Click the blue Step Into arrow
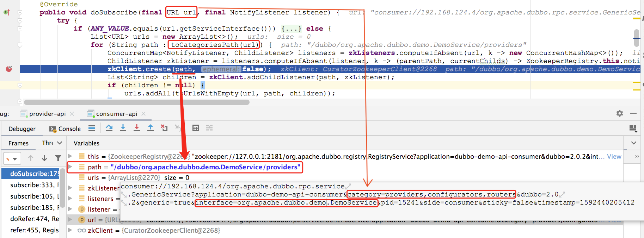644x238 pixels. (123, 128)
